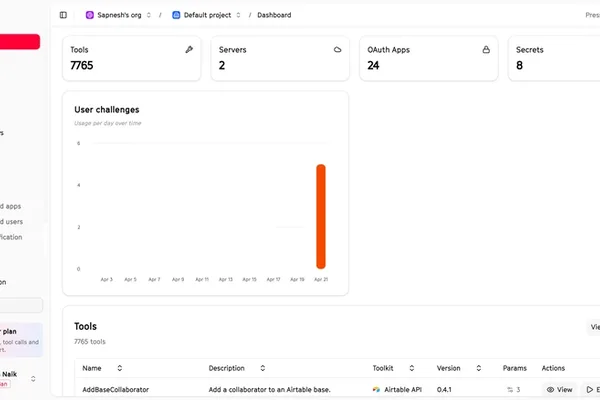The width and height of the screenshot is (600, 400).
Task: View the AddBaseCollaborator tool
Action: click(559, 389)
